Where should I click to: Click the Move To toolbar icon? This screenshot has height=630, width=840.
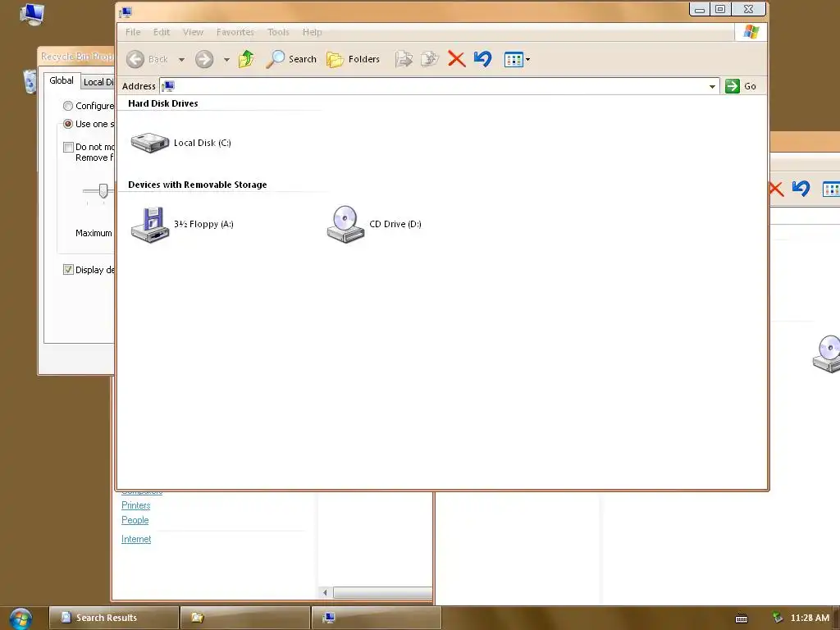[x=404, y=59]
